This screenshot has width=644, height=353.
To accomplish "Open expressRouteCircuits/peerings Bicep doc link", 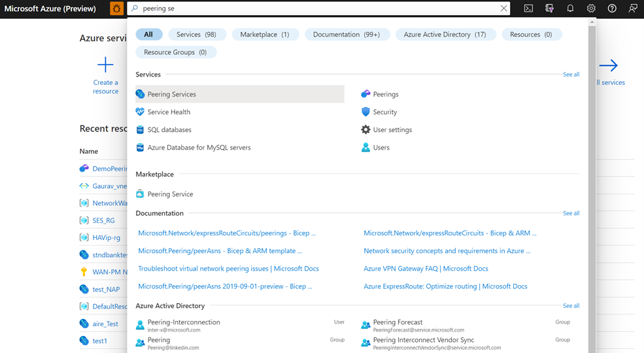I will 227,233.
